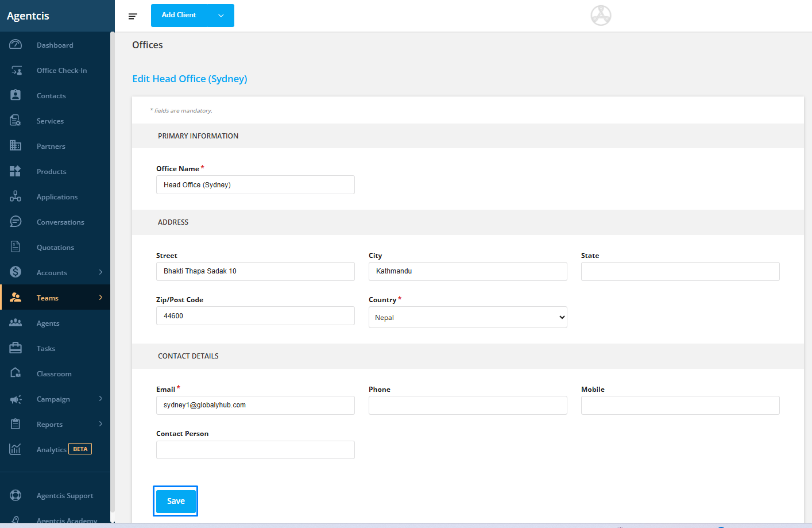Viewport: 812px width, 528px height.
Task: Open the Country dropdown showing Nepal
Action: (x=467, y=317)
